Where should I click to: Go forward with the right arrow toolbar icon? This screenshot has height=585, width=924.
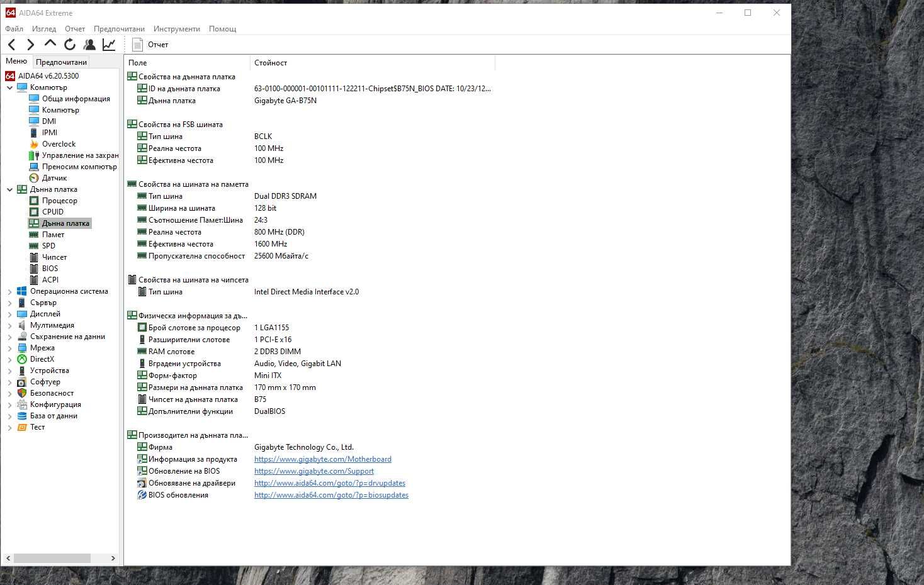click(30, 45)
